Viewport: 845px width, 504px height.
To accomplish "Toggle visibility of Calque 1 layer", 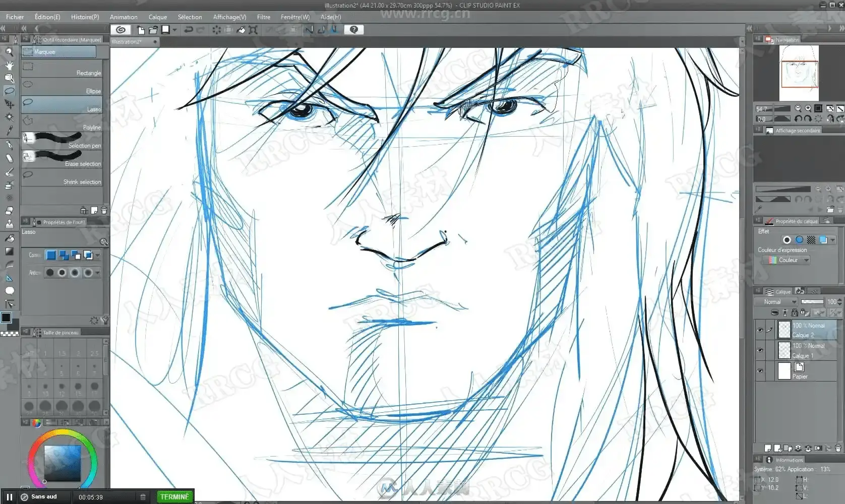I will click(760, 350).
